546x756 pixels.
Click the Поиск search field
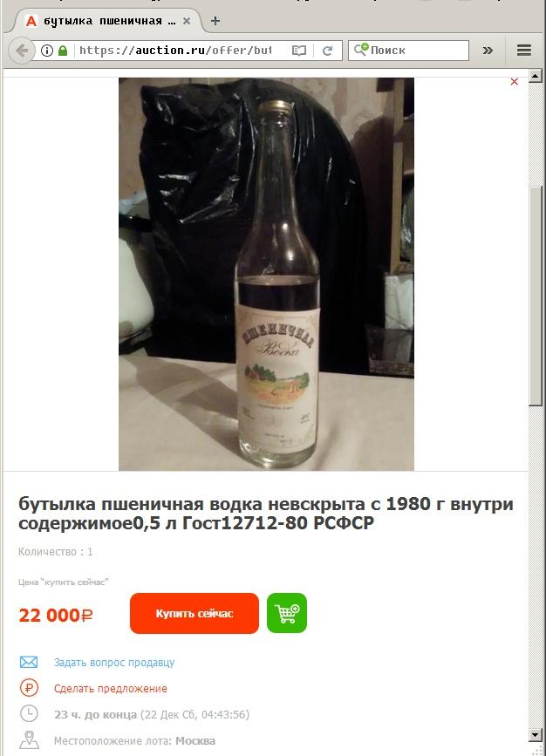point(409,51)
